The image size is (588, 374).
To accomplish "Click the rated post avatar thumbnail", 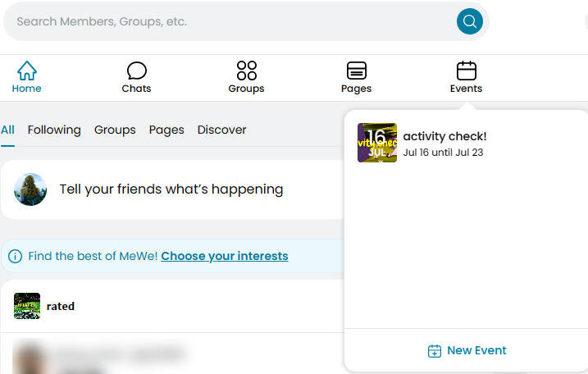I will [27, 306].
